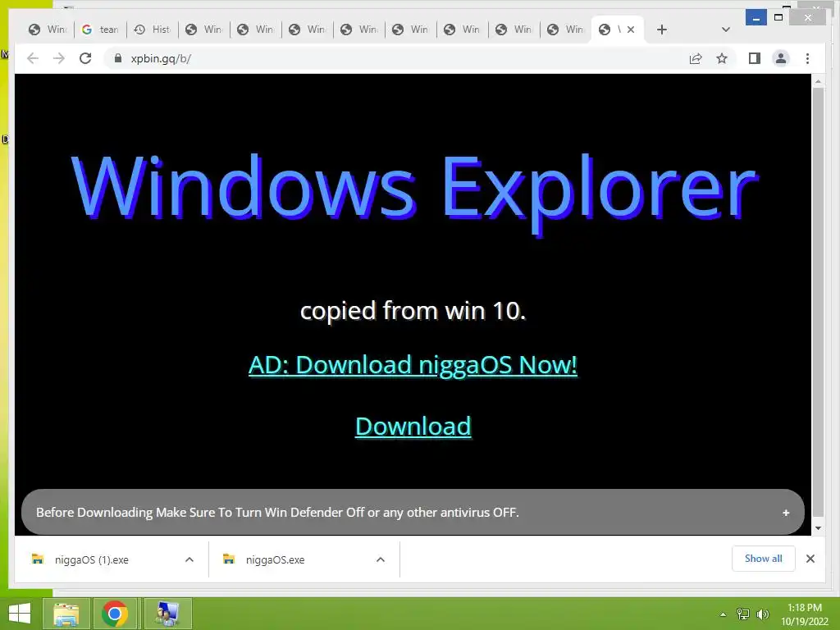
Task: Bookmark this page with the star
Action: (722, 58)
